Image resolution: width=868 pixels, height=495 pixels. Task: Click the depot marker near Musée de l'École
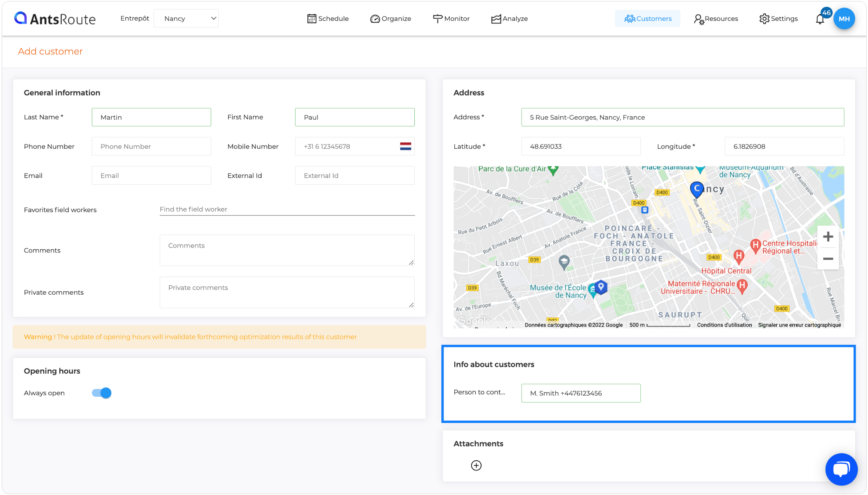click(x=601, y=287)
